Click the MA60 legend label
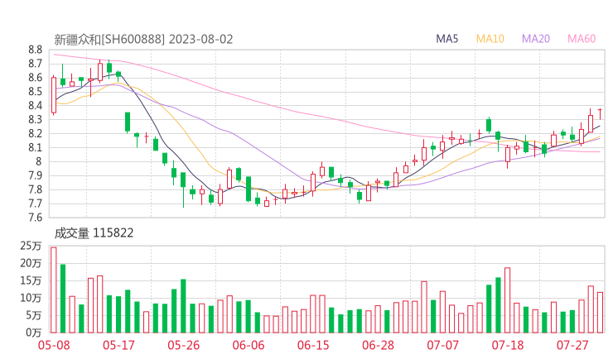The height and width of the screenshot is (364, 613). click(582, 39)
